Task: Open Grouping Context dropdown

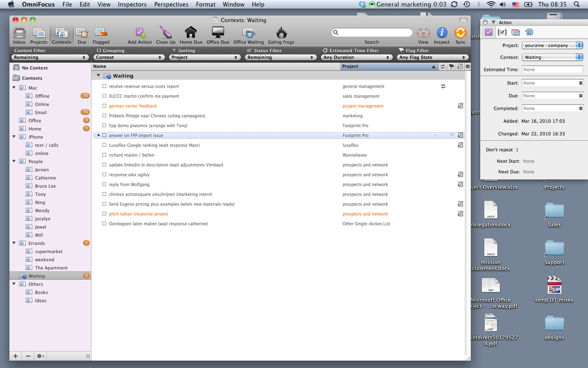Action: tap(129, 58)
